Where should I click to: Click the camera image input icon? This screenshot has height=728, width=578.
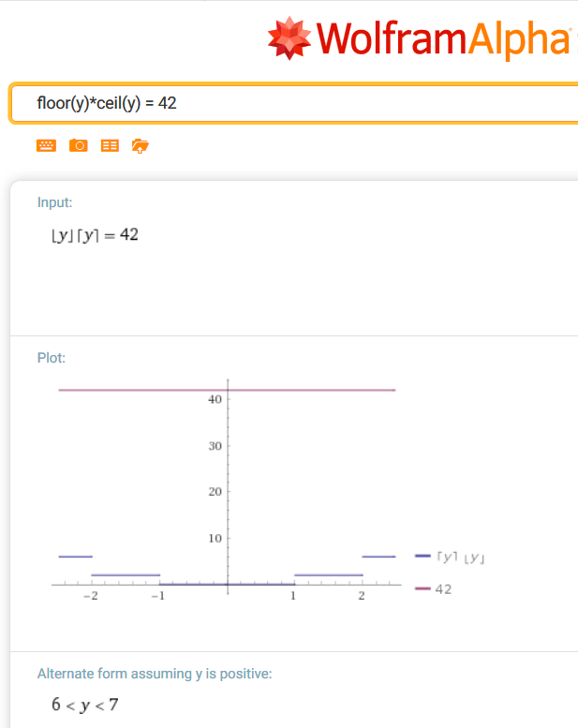click(x=79, y=145)
